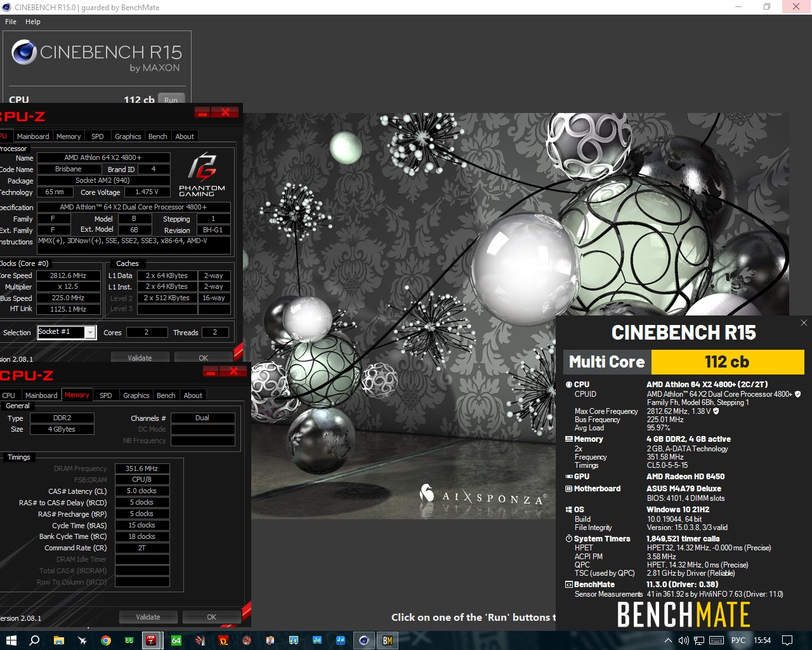The height and width of the screenshot is (650, 812).
Task: Switch to Bench tab in lower CPU-Z
Action: tap(166, 395)
